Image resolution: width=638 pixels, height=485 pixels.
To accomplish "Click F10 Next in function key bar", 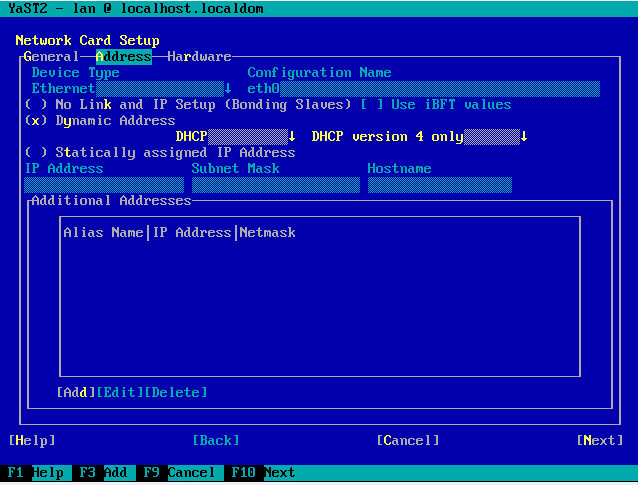I will click(263, 472).
